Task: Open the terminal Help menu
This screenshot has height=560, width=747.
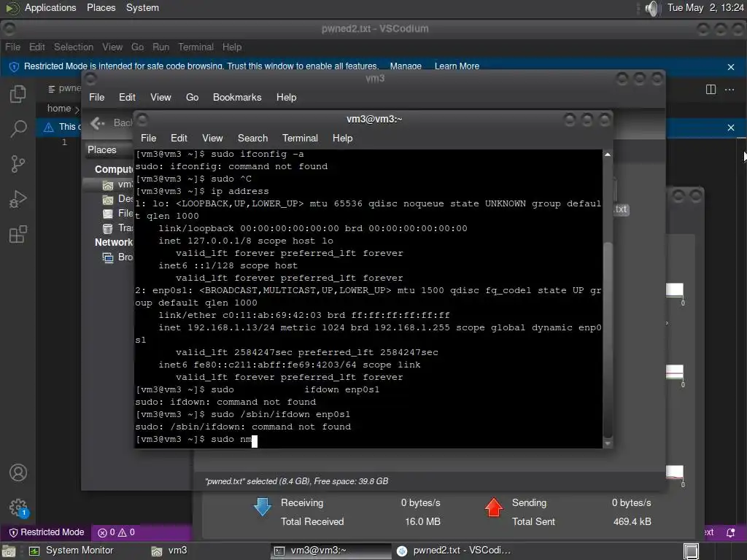Action: pos(342,138)
